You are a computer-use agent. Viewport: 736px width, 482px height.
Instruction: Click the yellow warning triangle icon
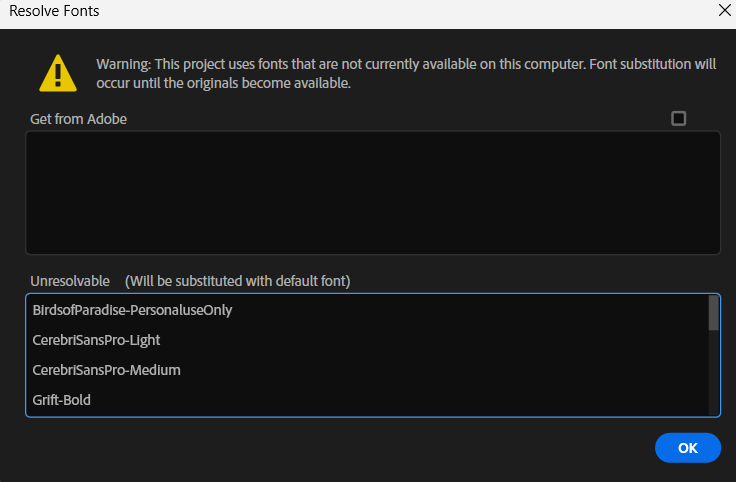tap(58, 73)
